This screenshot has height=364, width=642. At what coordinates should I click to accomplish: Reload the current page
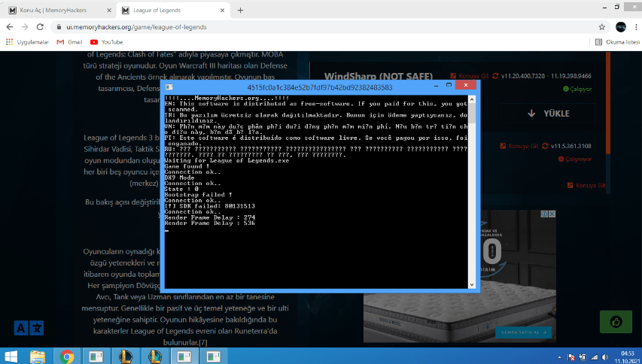(40, 27)
